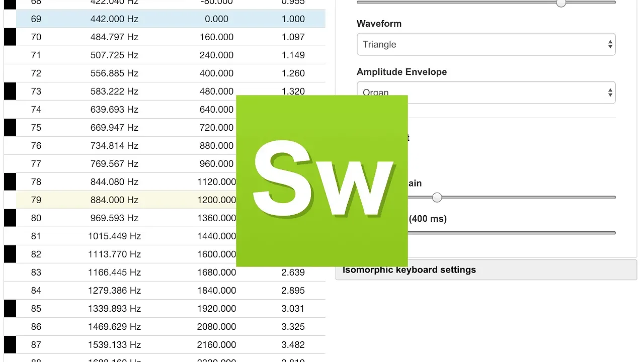Click the 1.000 ratio cell

pyautogui.click(x=293, y=19)
